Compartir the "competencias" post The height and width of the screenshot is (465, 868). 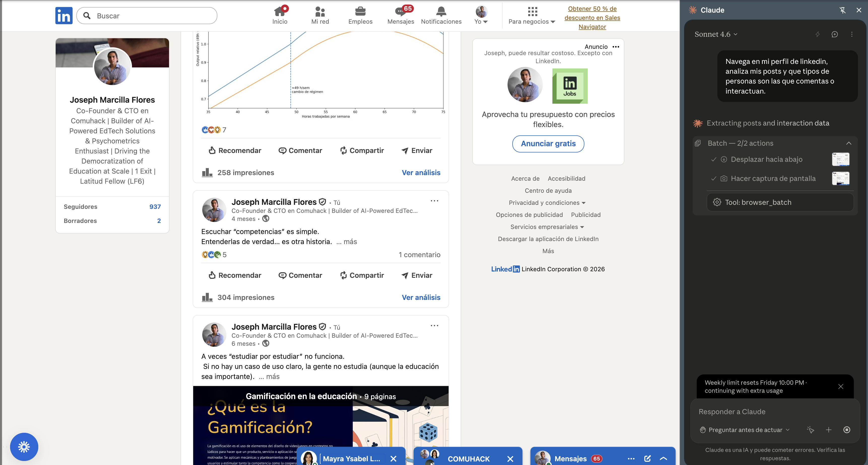[x=362, y=275]
